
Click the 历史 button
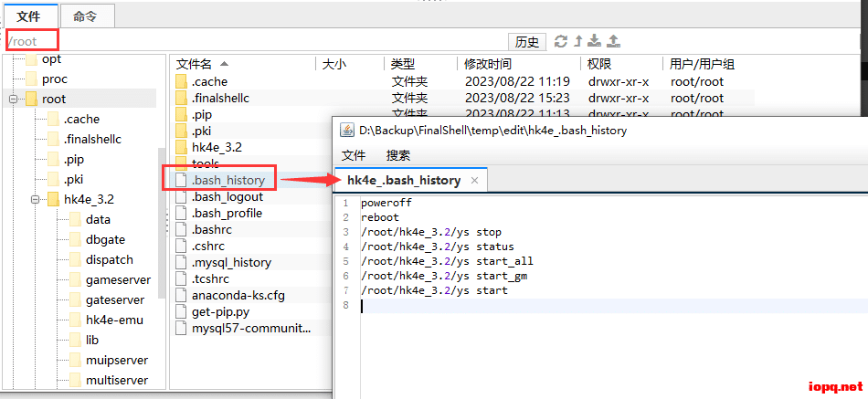pos(527,42)
